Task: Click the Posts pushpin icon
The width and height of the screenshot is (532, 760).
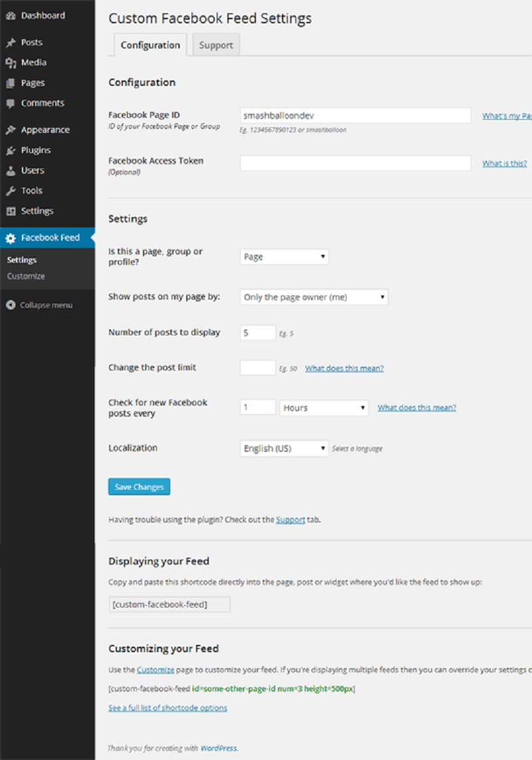Action: click(11, 43)
